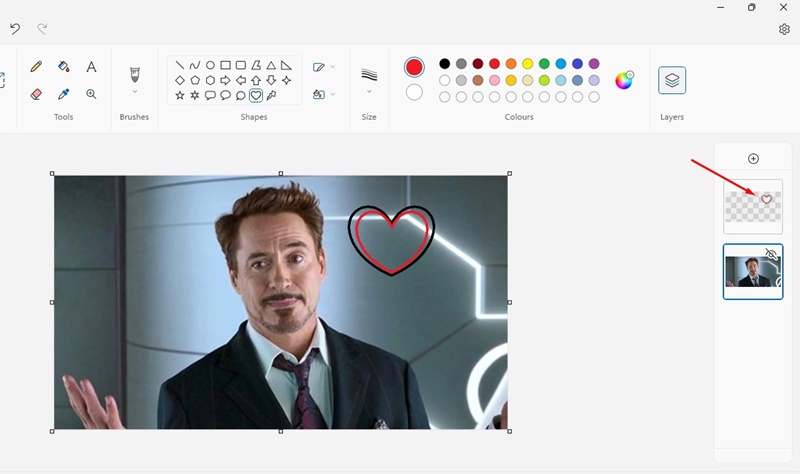Choose the Rectangle shape
Screen dimensions: 800x474
coord(226,65)
